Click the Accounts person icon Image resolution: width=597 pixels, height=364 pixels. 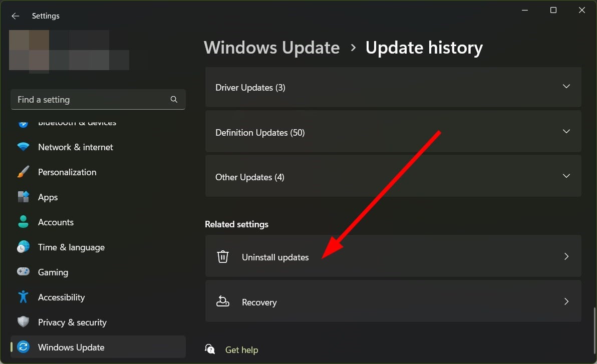point(23,222)
